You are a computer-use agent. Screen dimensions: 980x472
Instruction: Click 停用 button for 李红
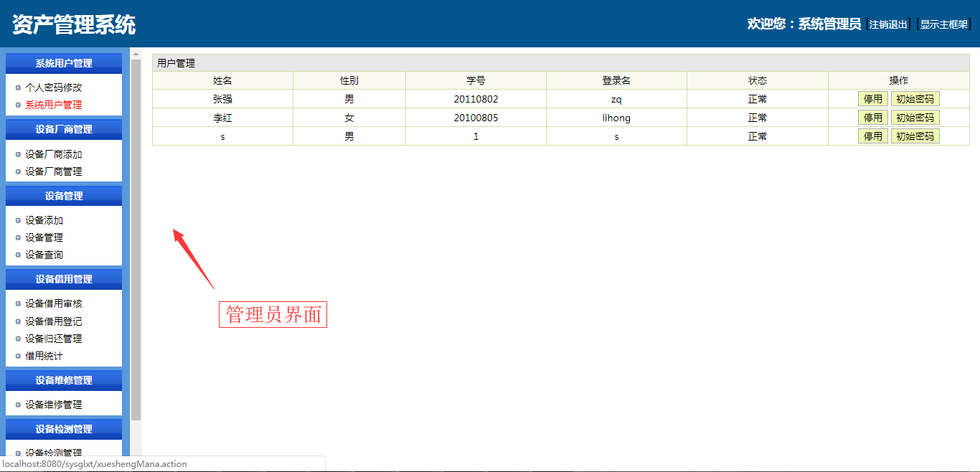tap(873, 118)
